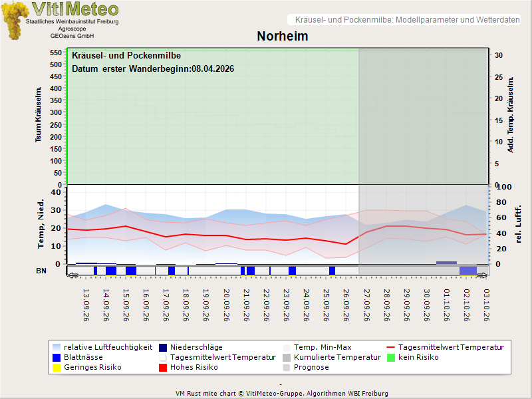Click the date label 15.09.26
Image resolution: width=532 pixels, height=399 pixels.
point(126,305)
